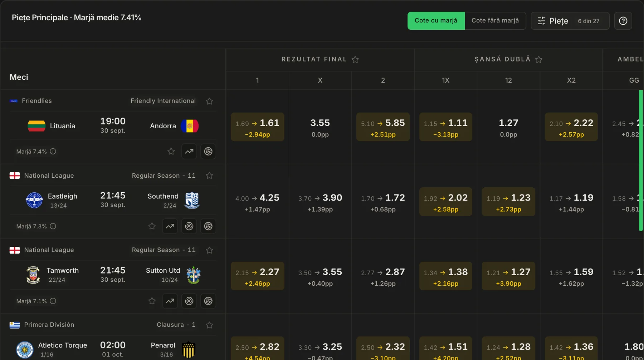Click the Clausura - 1 round label
Image resolution: width=644 pixels, height=360 pixels.
176,325
